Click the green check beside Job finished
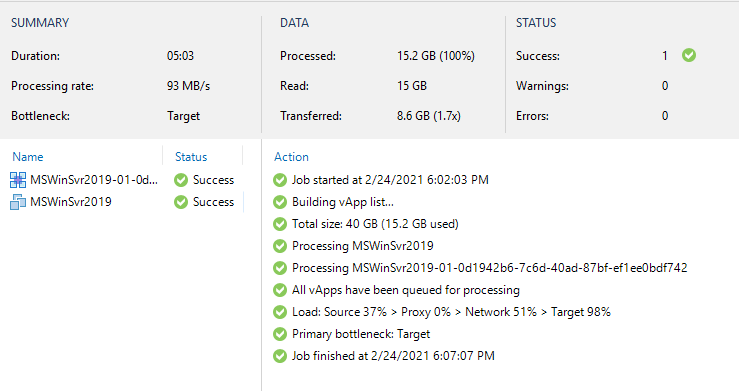 coord(280,356)
